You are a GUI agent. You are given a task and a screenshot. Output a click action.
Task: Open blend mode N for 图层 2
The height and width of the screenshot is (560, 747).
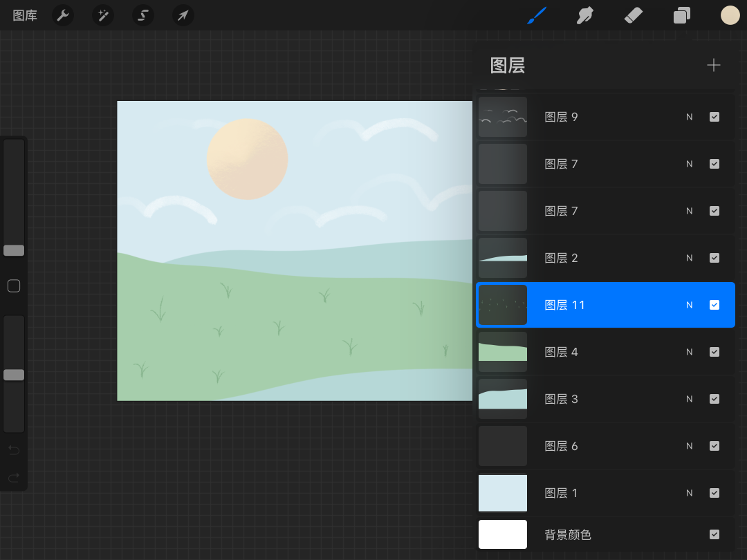pyautogui.click(x=689, y=258)
